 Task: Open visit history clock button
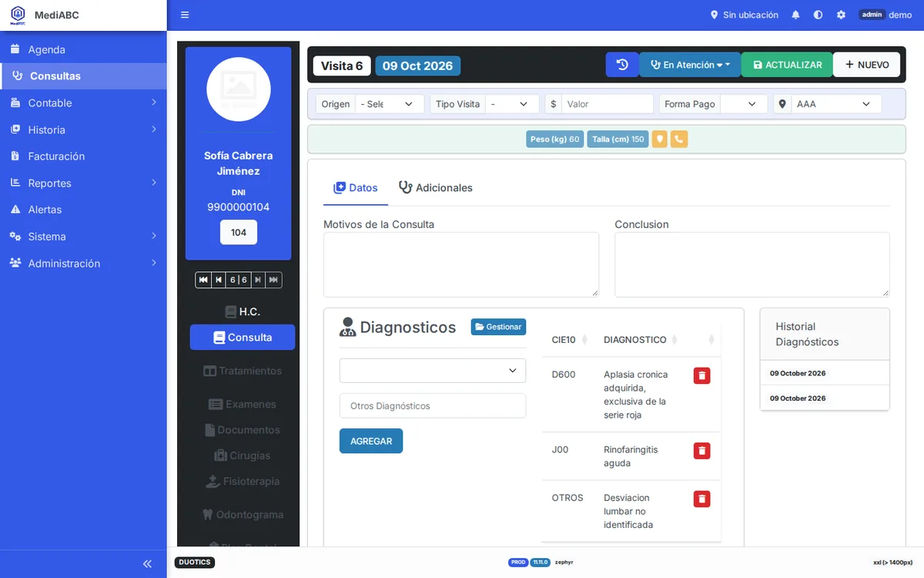622,65
